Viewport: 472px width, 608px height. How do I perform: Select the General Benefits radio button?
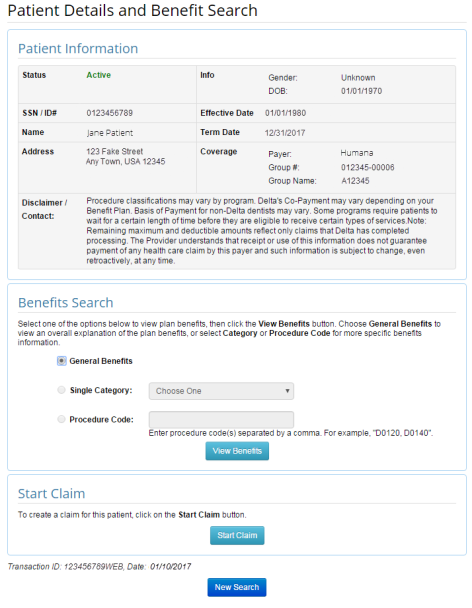(x=61, y=361)
